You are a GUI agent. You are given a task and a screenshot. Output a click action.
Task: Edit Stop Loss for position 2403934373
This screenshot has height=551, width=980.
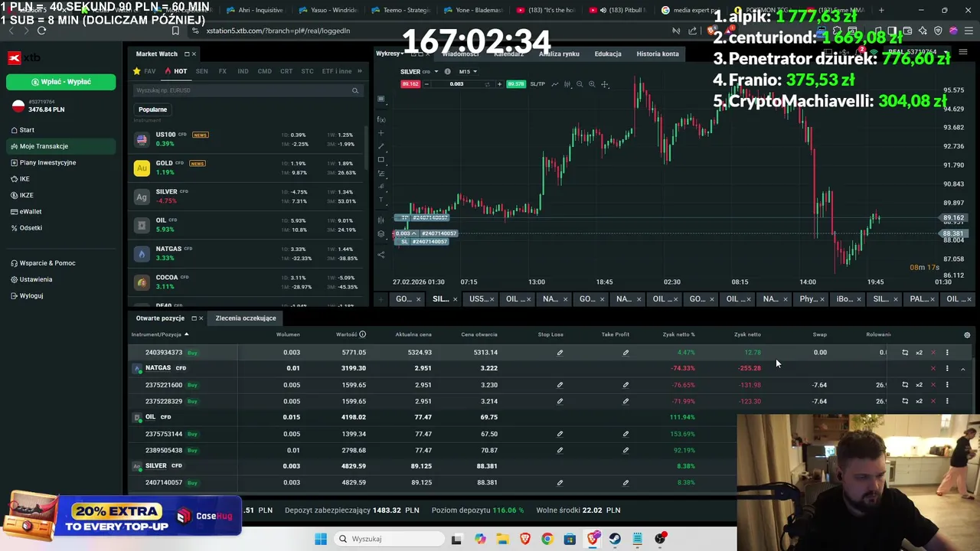(560, 352)
